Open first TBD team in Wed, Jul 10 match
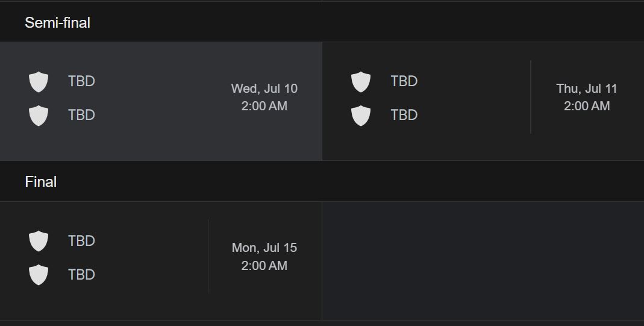 (x=81, y=81)
